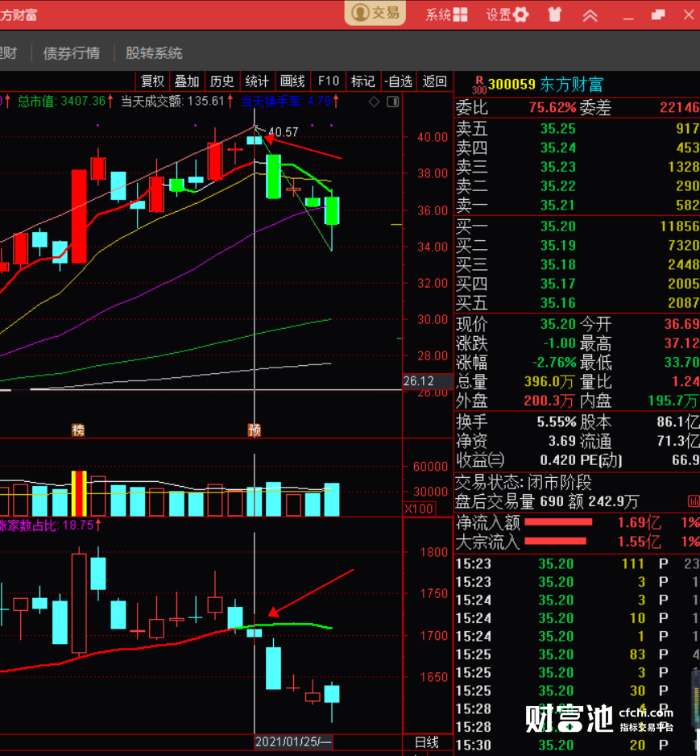Click stock name 东方财富
Screen dimensions: 700x756
[571, 85]
